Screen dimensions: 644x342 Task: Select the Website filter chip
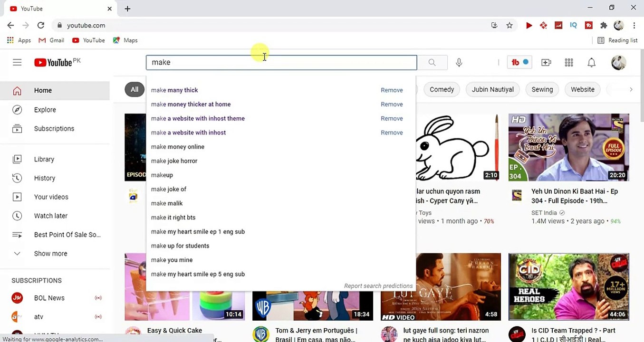(x=583, y=89)
